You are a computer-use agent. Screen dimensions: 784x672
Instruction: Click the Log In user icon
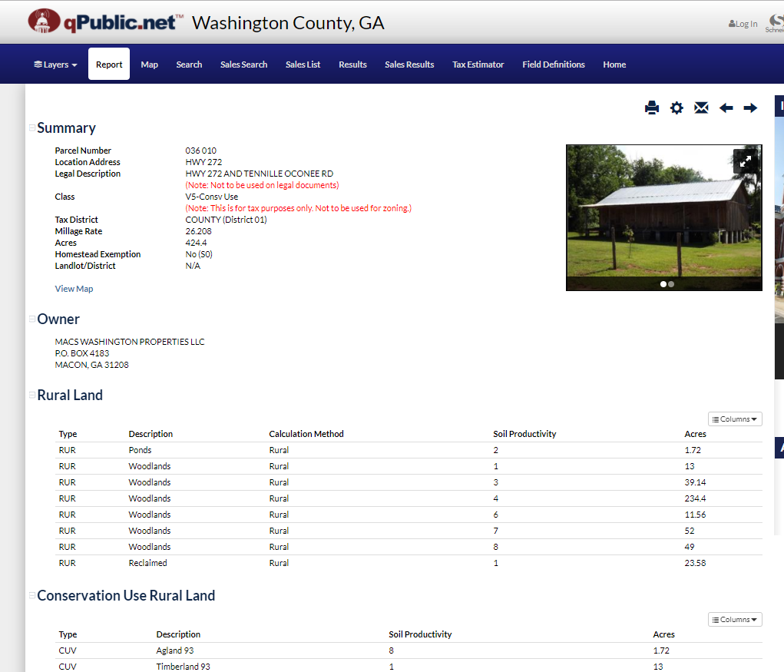732,24
